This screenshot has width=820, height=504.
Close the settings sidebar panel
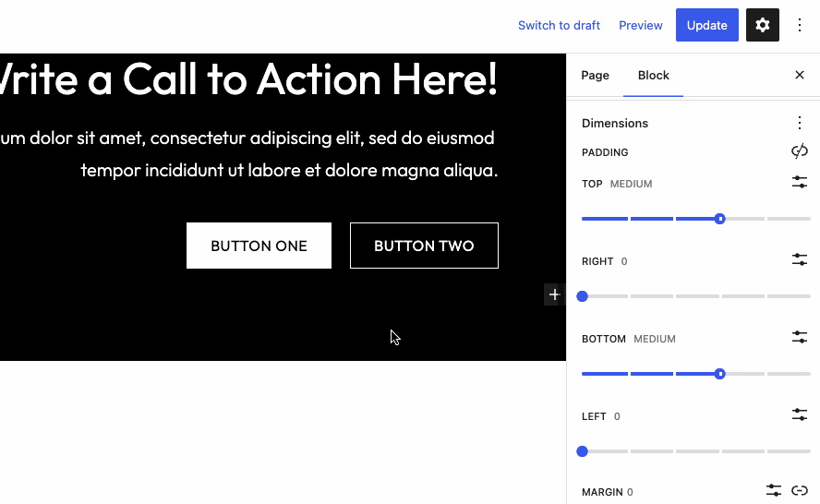pos(800,75)
